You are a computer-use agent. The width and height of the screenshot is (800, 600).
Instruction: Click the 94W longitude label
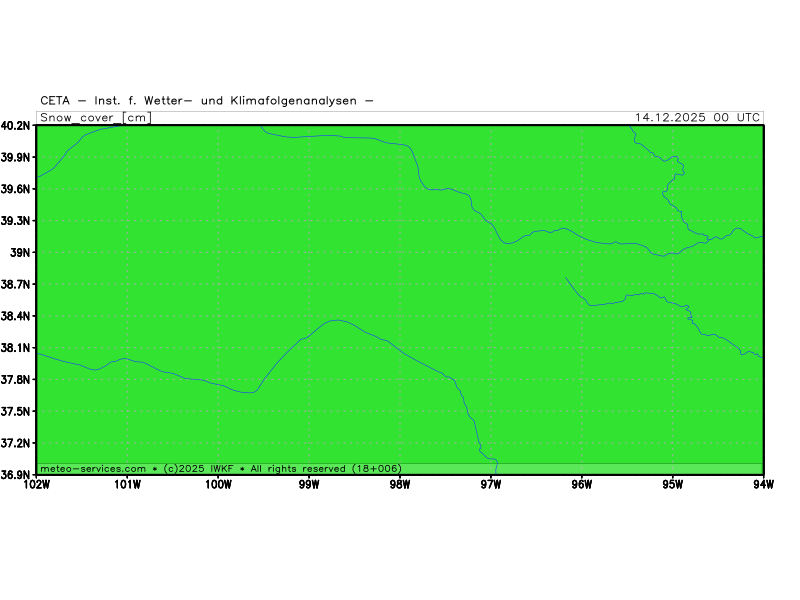point(762,486)
